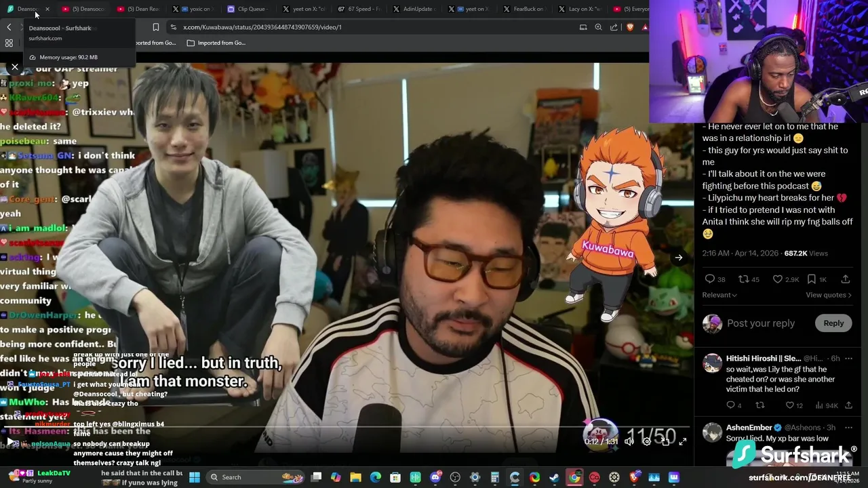Play the video
Viewport: 868px width, 488px height.
click(10, 441)
